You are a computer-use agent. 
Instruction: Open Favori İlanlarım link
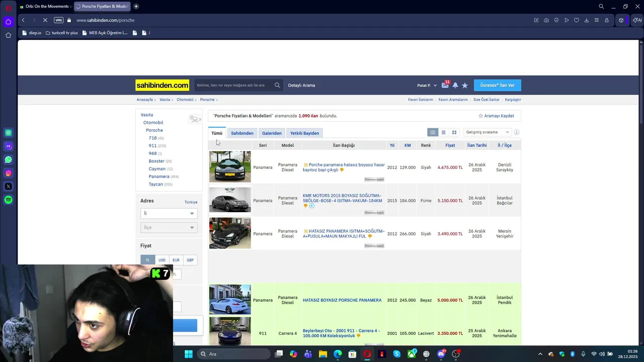tap(421, 100)
